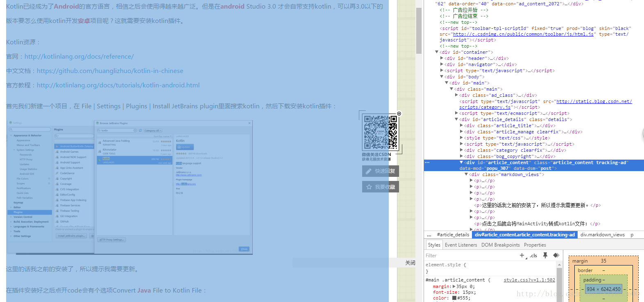644x302 pixels.
Task: Open the Styles tab
Action: tap(434, 245)
